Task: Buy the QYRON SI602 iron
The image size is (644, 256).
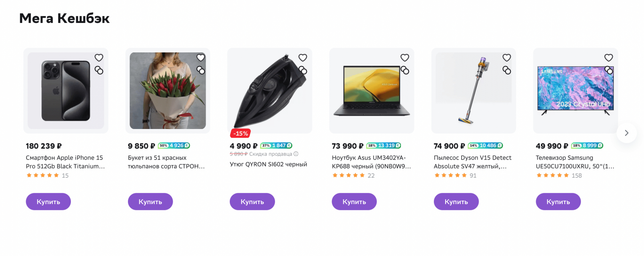Action: coord(252,202)
